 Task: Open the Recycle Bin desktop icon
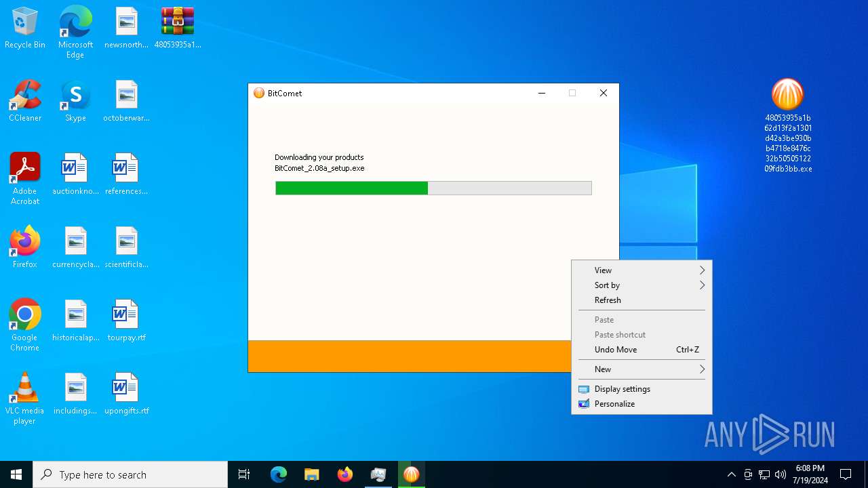[x=25, y=28]
